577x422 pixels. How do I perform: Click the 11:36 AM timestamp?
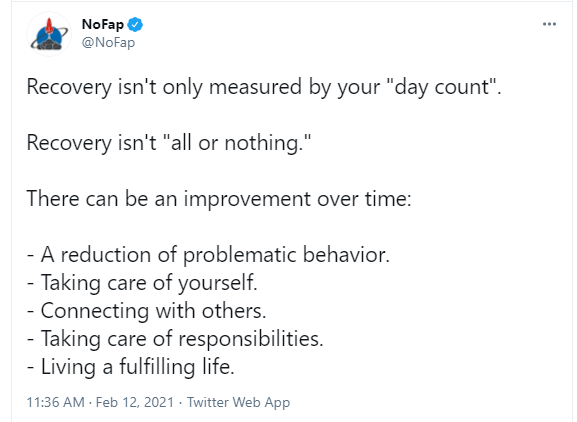56,402
